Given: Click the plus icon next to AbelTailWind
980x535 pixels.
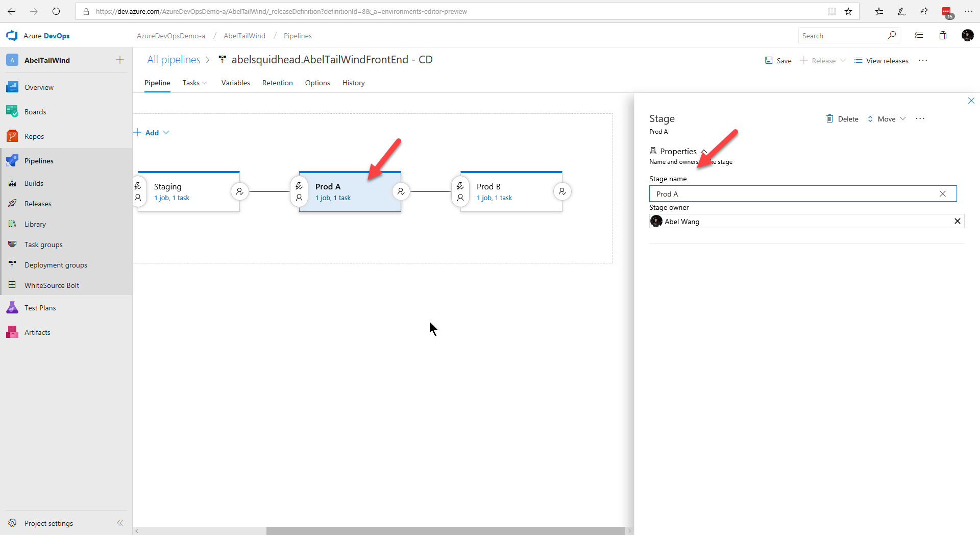Looking at the screenshot, I should 120,60.
